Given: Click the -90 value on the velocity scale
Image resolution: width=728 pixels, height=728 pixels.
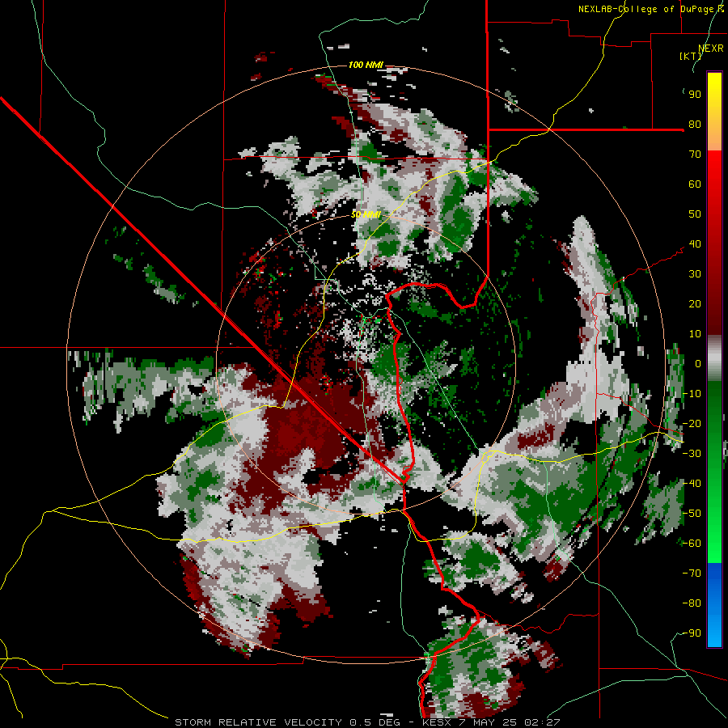Looking at the screenshot, I should point(692,633).
